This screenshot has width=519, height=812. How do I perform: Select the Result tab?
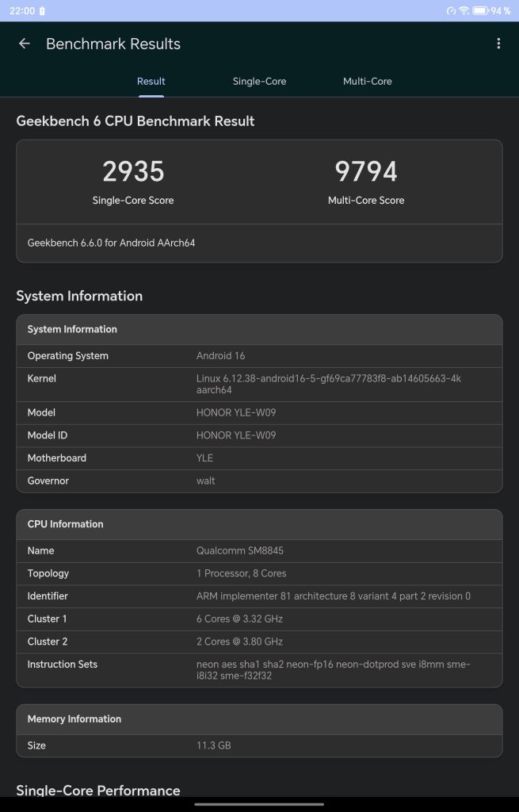coord(151,81)
